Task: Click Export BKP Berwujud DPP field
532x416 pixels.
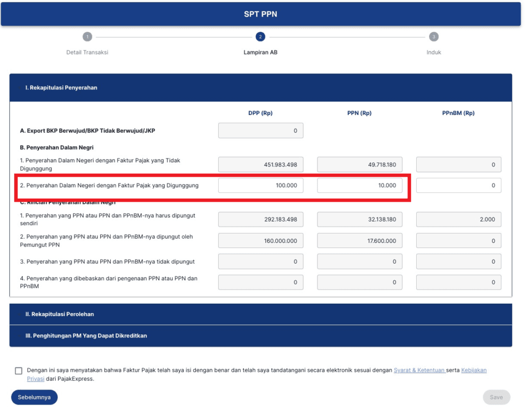Action: [x=260, y=131]
